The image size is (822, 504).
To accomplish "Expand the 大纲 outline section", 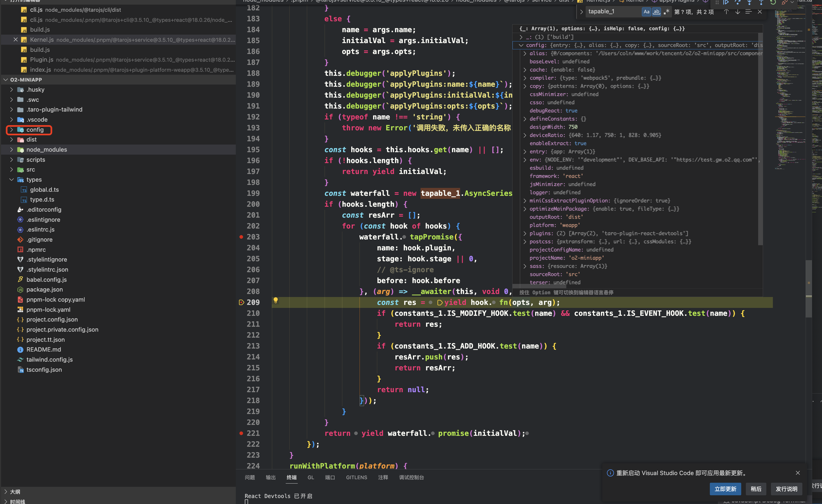I will pos(6,492).
